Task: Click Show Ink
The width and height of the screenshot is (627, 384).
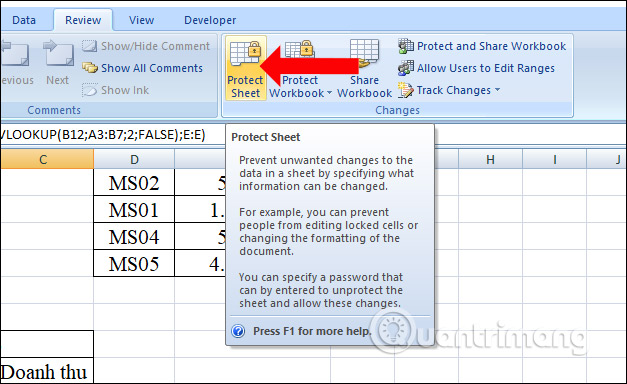Action: pyautogui.click(x=116, y=90)
